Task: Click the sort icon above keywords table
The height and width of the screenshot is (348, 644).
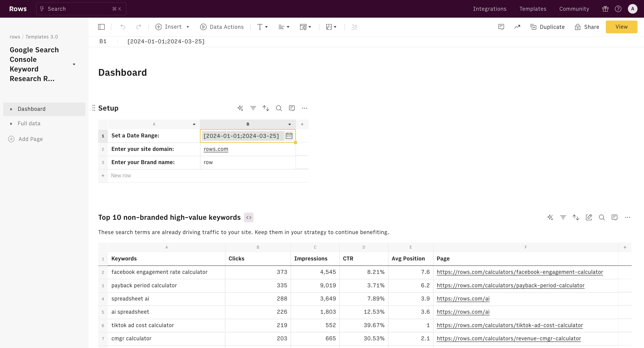Action: [576, 217]
